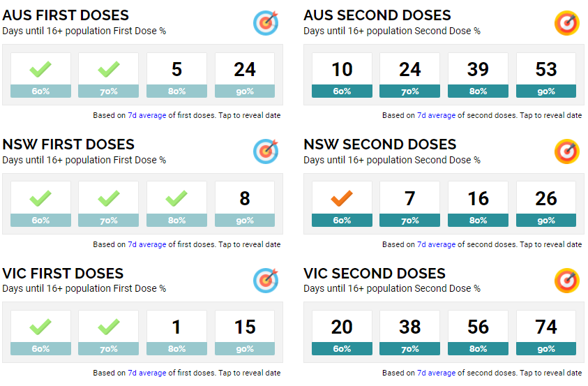
Task: Reveal date for NSW first doses 90% tile showing 8
Action: (x=245, y=204)
